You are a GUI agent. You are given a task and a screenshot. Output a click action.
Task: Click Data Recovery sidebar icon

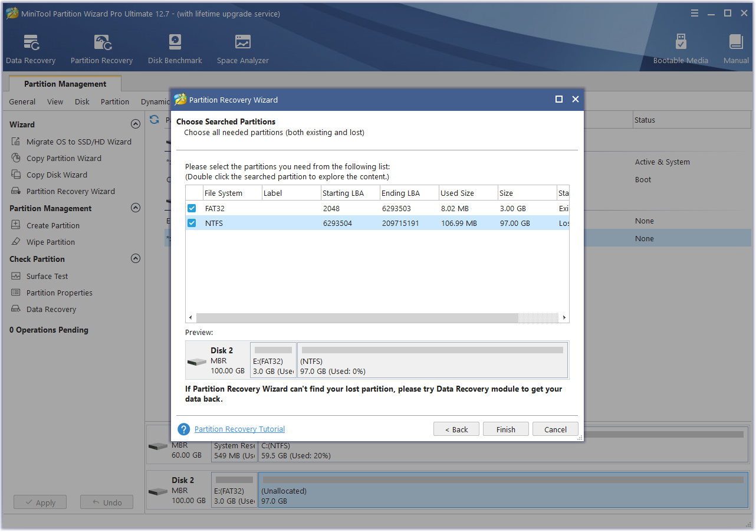15,309
